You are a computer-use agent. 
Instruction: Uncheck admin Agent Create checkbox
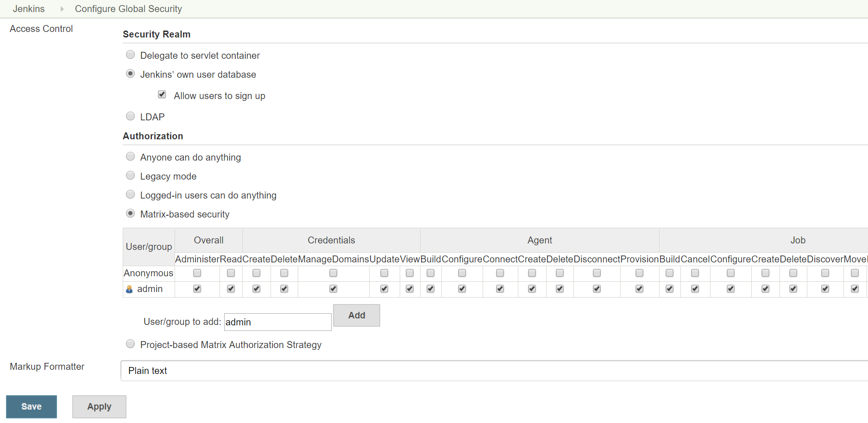tap(532, 289)
